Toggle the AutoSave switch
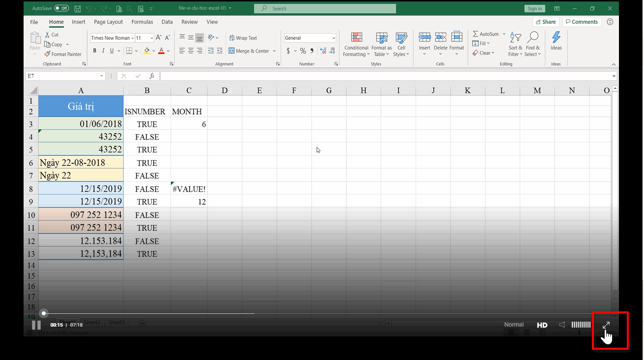This screenshot has height=360, width=644. (x=61, y=8)
